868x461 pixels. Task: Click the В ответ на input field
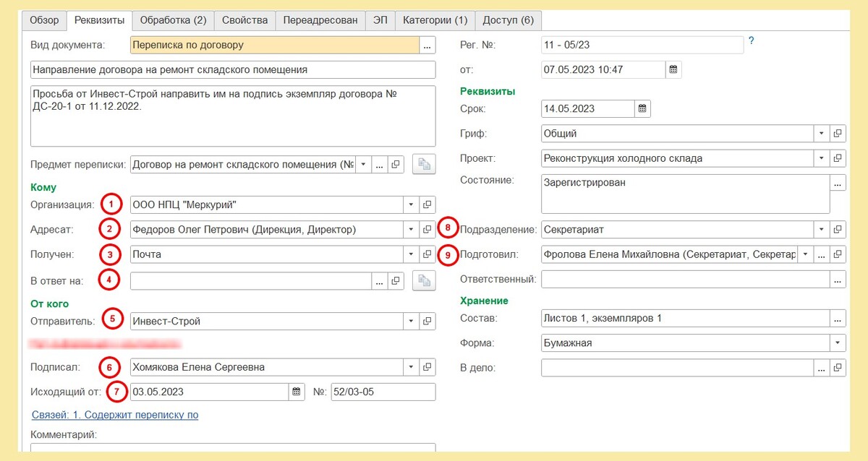coord(250,280)
